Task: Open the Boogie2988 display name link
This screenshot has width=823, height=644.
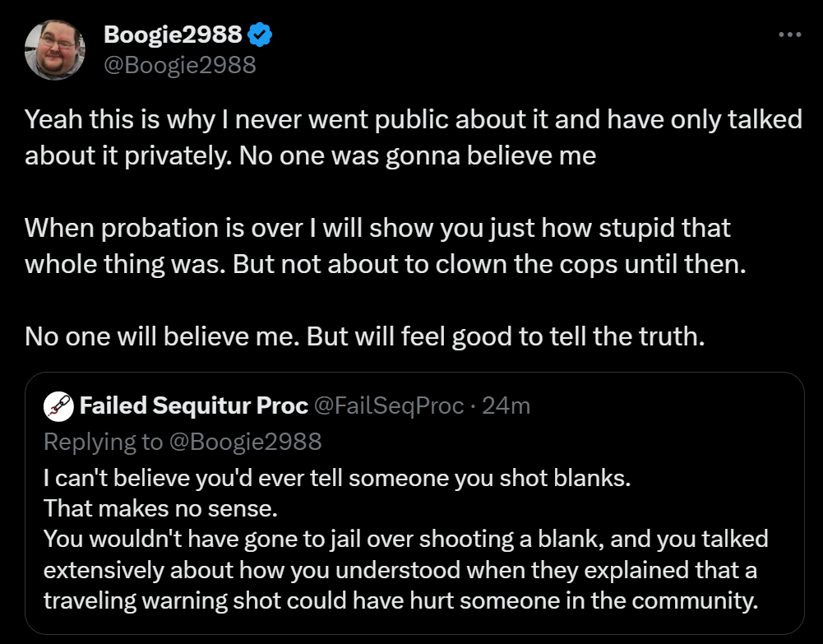Action: 173,35
